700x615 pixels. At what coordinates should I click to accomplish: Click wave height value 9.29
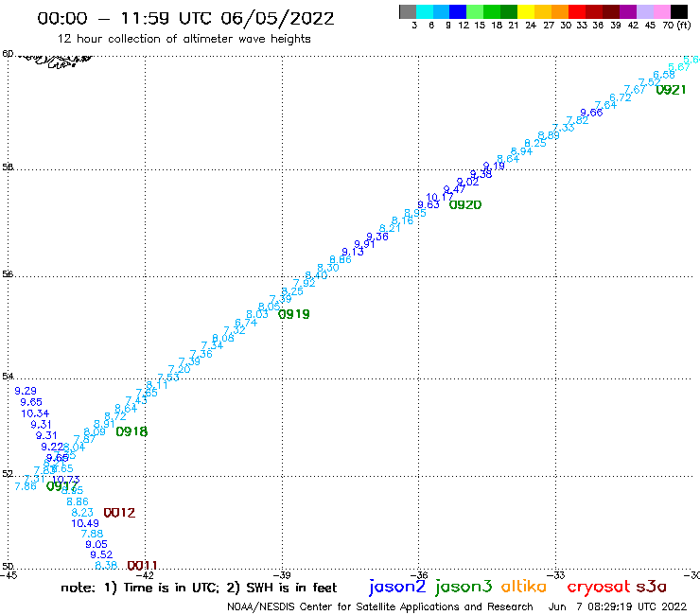(26, 391)
